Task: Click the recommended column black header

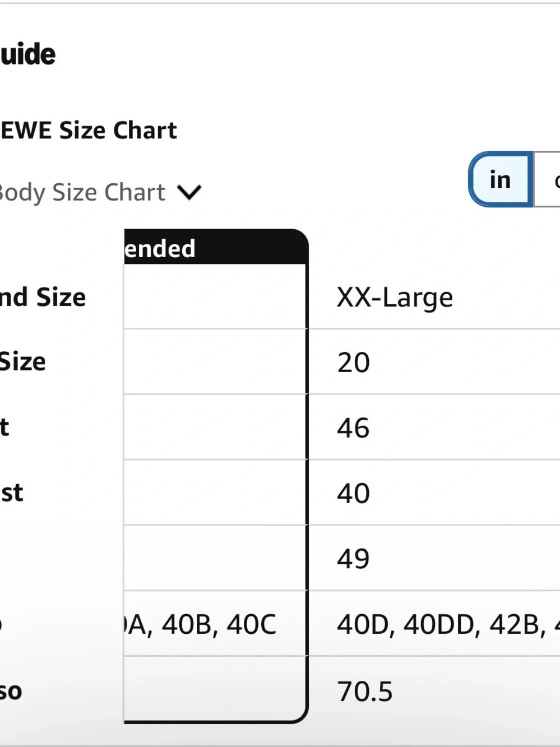Action: [216, 247]
